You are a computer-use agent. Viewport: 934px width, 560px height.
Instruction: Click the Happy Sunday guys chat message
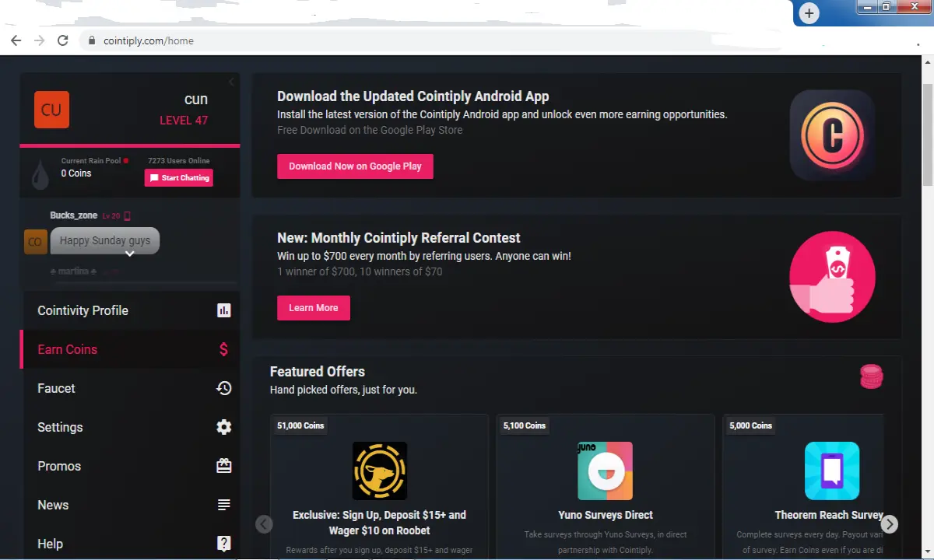click(x=105, y=240)
